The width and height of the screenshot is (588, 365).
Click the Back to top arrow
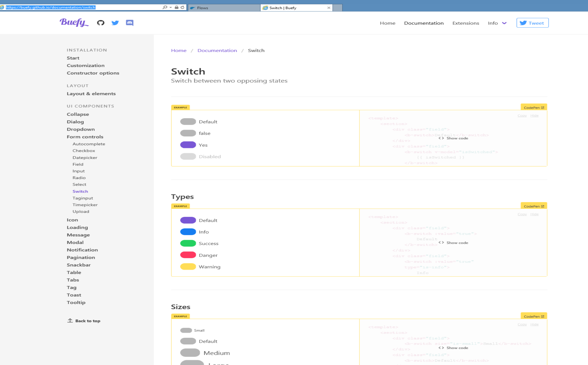tap(70, 321)
